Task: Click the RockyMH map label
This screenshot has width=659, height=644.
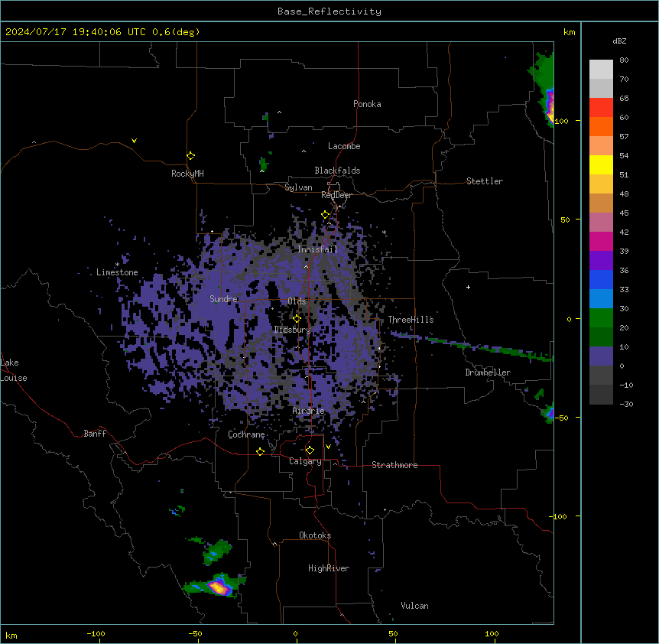Action: [187, 174]
